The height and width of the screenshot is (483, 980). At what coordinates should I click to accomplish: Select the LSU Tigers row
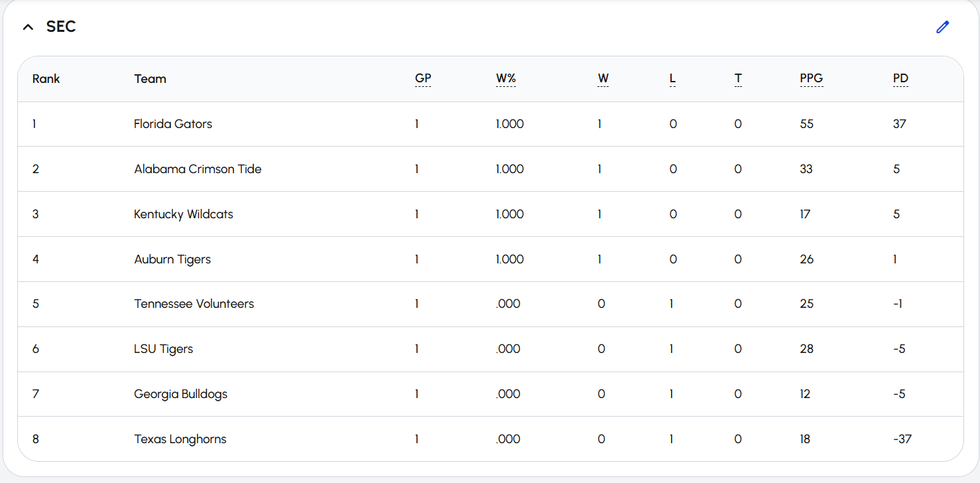click(490, 349)
